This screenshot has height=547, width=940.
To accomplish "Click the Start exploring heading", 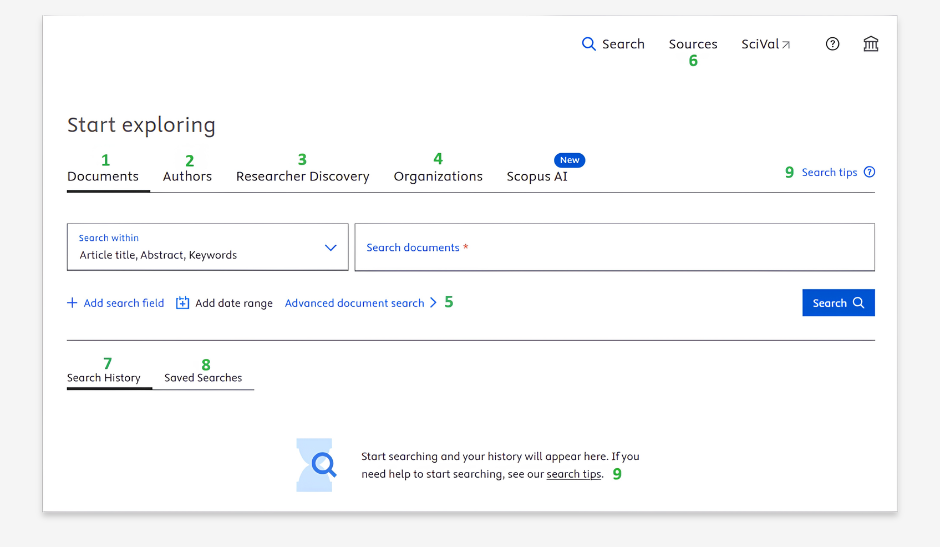I will (x=141, y=125).
